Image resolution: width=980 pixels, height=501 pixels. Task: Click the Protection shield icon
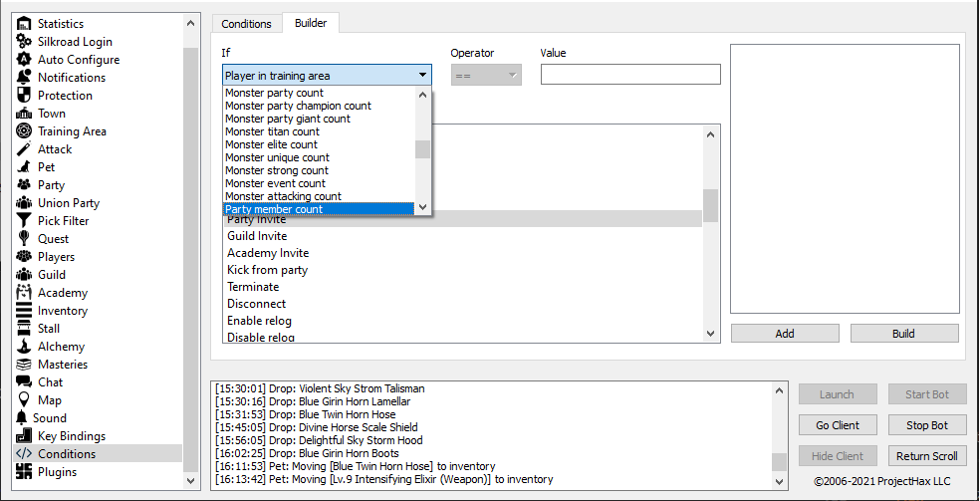tap(24, 95)
